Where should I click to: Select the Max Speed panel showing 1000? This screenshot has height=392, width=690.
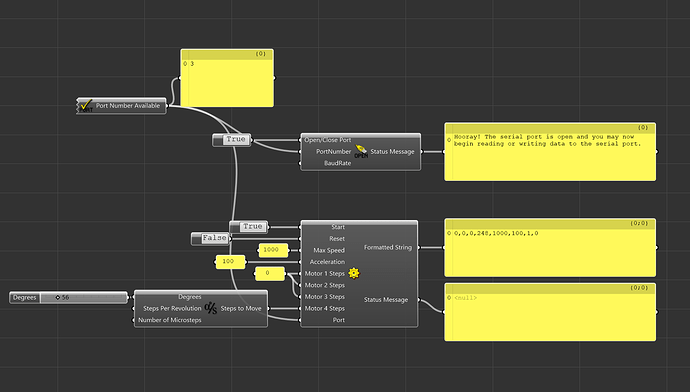pyautogui.click(x=273, y=250)
